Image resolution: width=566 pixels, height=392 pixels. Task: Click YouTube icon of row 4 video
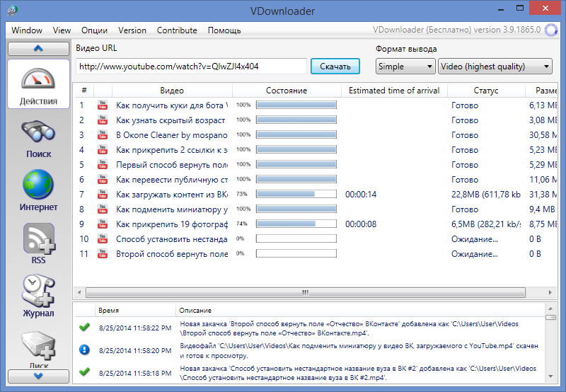tap(103, 149)
